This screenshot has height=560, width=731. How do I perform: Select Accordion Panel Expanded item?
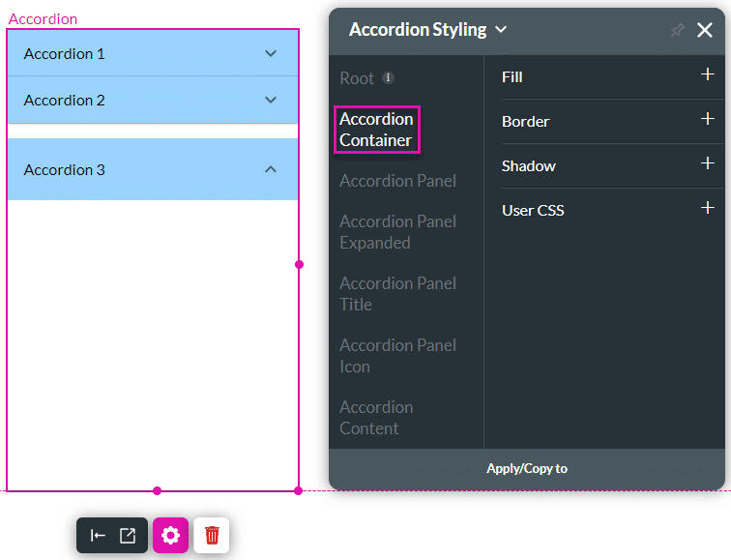[397, 232]
